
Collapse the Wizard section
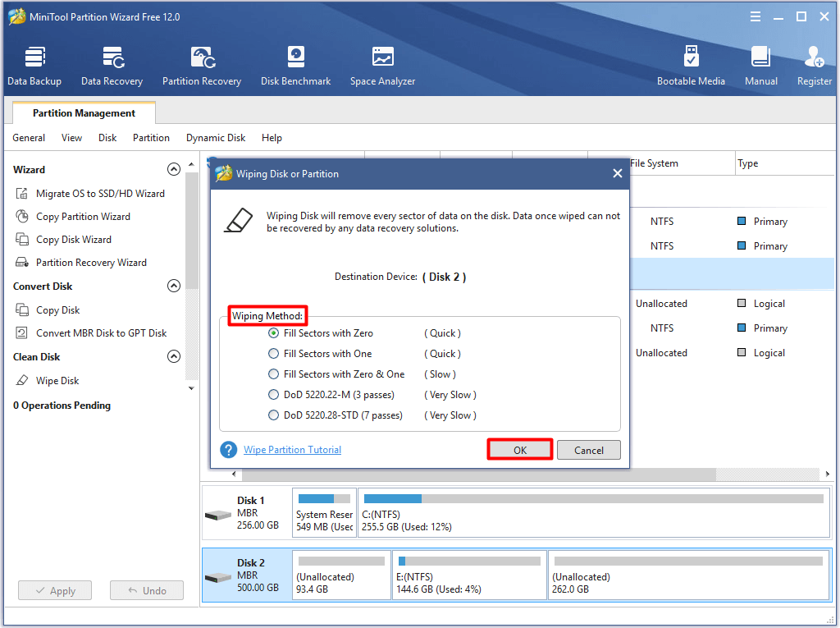pos(174,169)
